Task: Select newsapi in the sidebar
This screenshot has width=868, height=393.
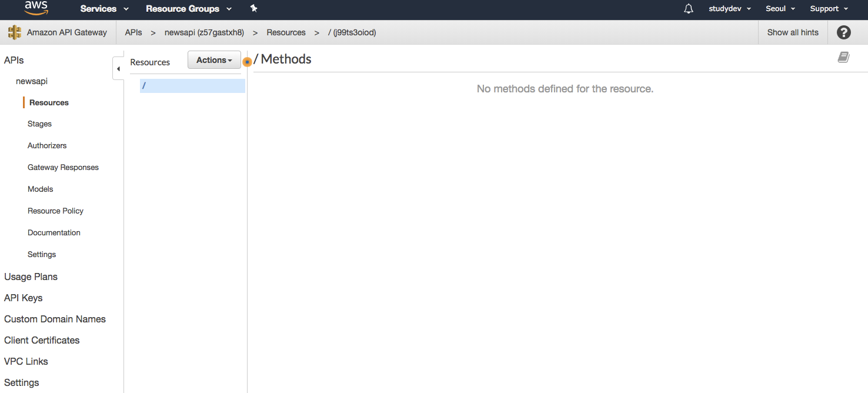Action: coord(32,81)
